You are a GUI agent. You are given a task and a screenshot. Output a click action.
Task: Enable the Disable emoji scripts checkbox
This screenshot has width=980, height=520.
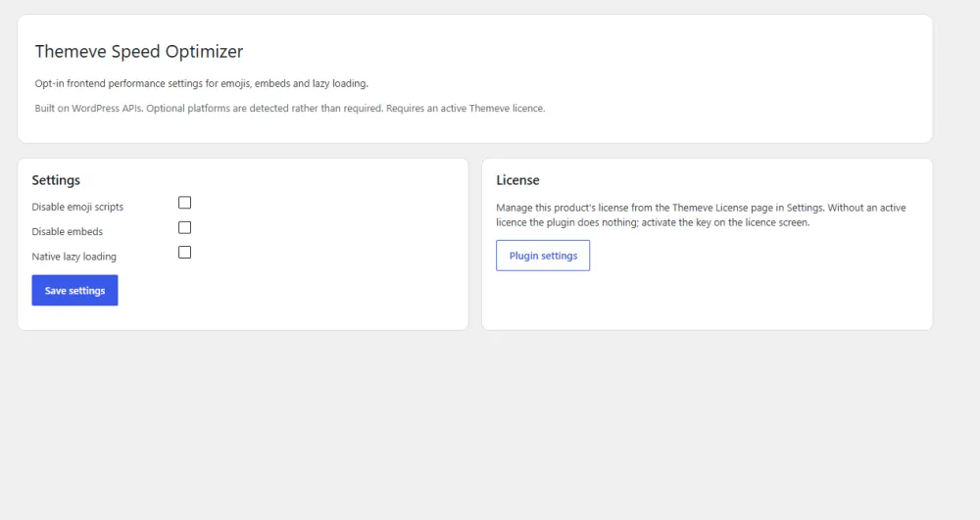point(184,203)
